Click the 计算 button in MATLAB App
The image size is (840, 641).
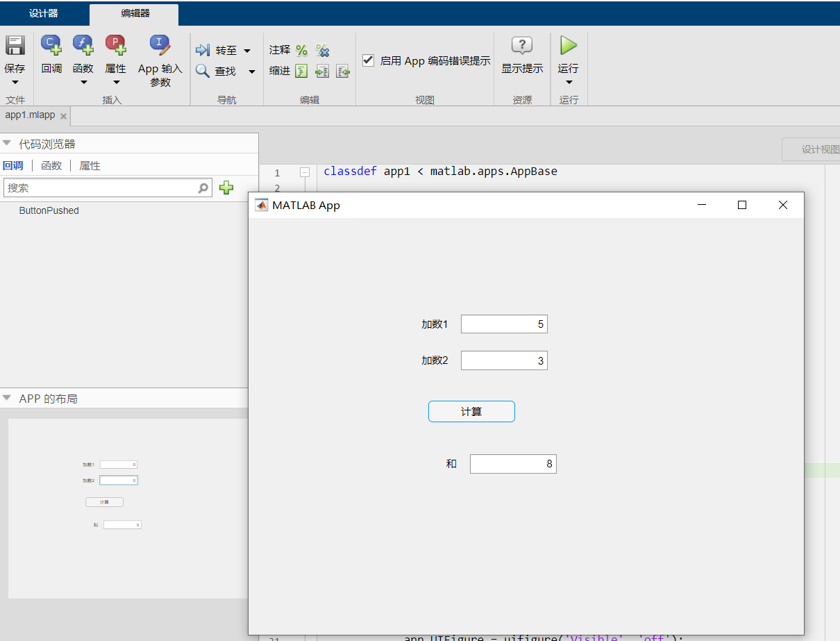471,411
